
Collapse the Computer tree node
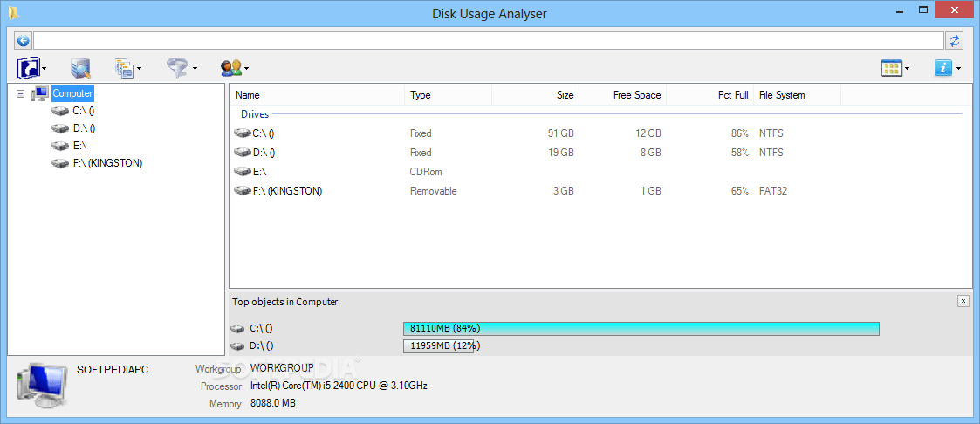tap(20, 93)
